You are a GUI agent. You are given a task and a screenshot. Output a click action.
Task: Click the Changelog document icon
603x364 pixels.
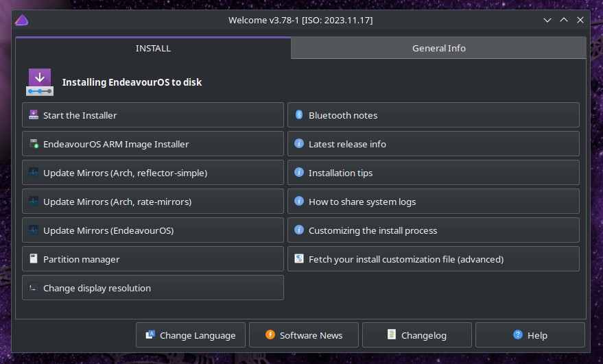pos(392,335)
